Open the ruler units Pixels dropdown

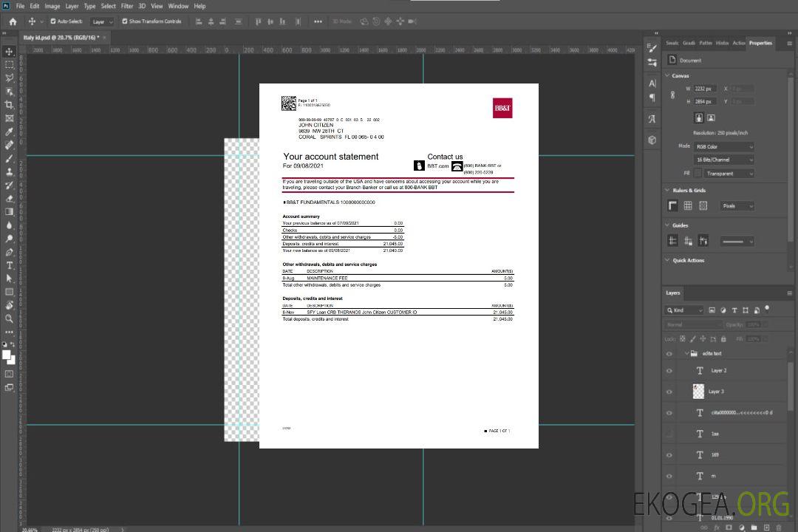pos(737,206)
